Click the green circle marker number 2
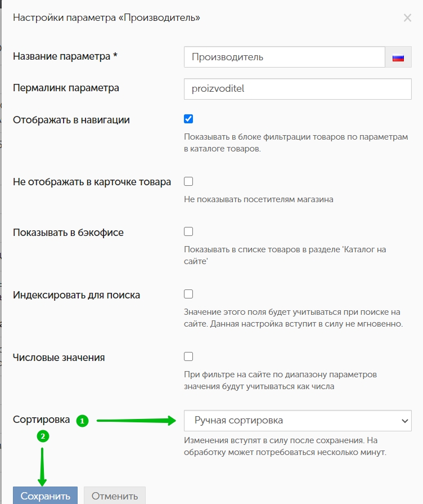 coord(43,436)
